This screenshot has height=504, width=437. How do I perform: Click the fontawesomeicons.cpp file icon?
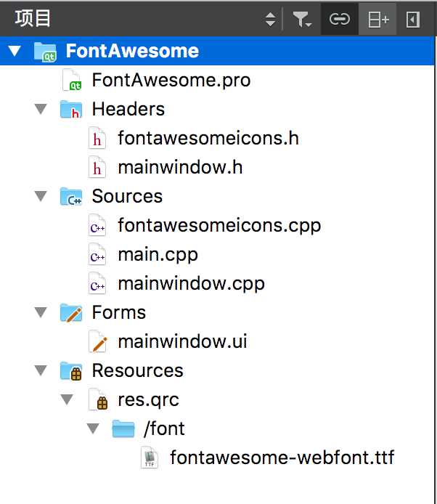coord(97,225)
